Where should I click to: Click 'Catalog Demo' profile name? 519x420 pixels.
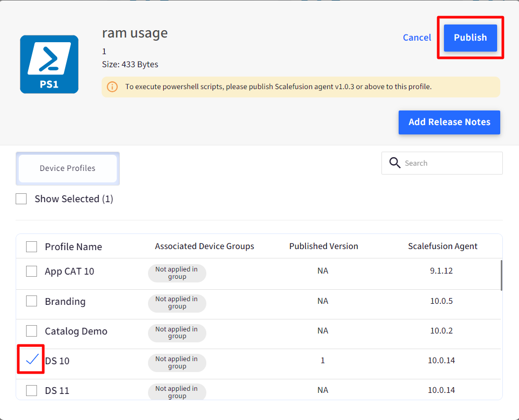pos(76,331)
